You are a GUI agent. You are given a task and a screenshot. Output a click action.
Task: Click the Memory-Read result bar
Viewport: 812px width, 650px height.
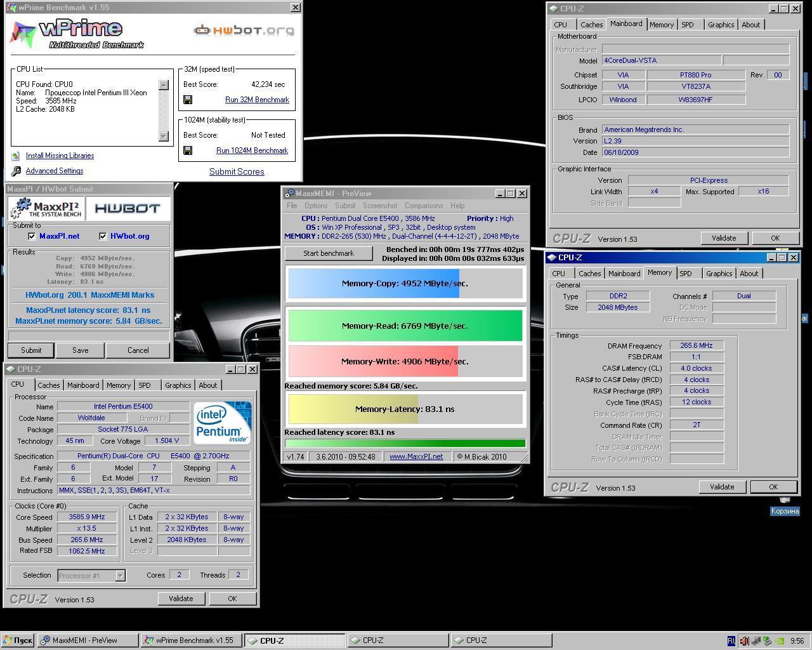[x=405, y=326]
